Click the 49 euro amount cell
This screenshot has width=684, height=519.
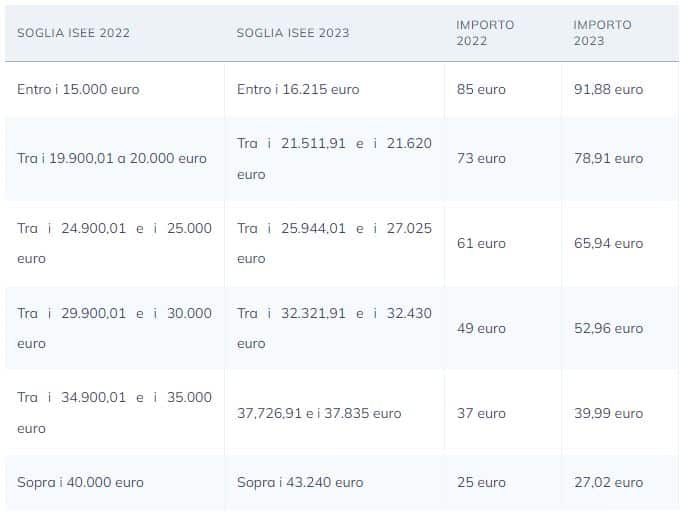(481, 328)
